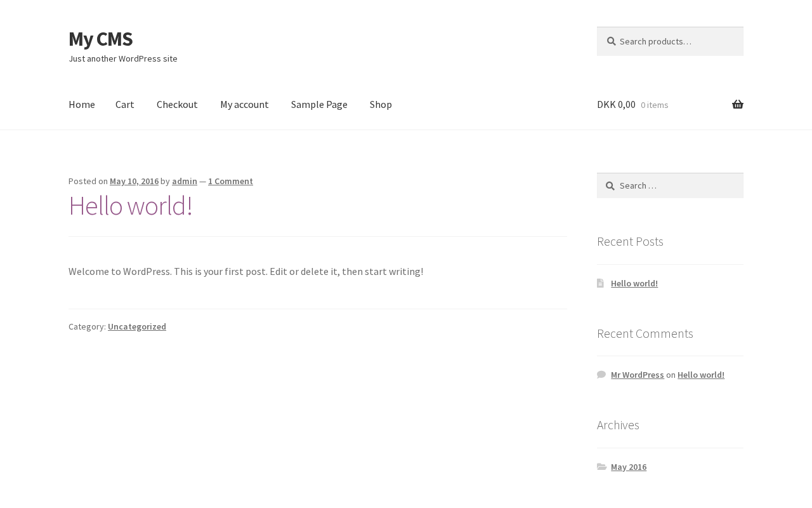Click the document icon beside recent post
This screenshot has width=812, height=508.
coord(600,283)
